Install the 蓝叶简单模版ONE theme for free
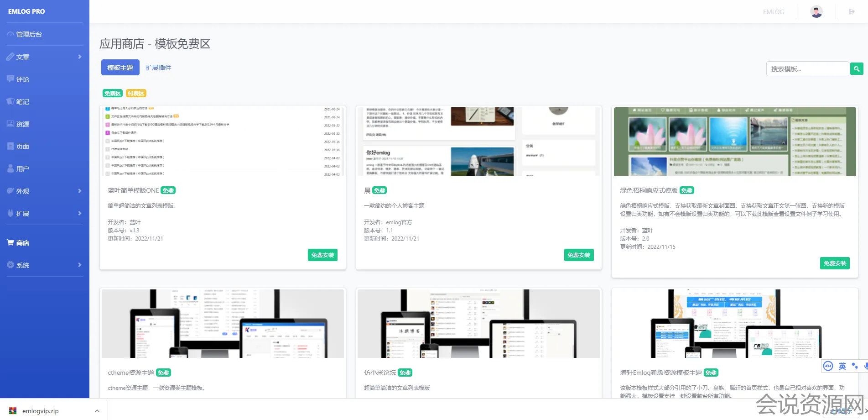This screenshot has height=420, width=868. (322, 255)
